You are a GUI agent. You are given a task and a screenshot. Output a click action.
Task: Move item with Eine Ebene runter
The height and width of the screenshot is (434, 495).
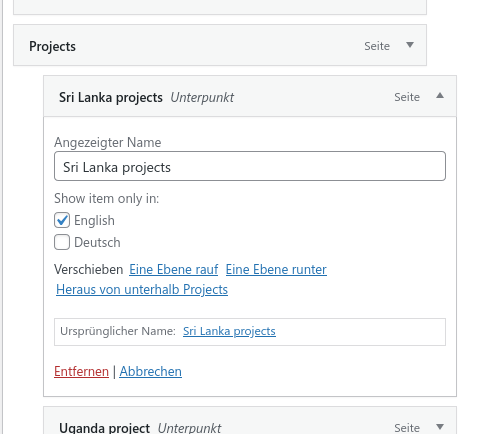(276, 269)
